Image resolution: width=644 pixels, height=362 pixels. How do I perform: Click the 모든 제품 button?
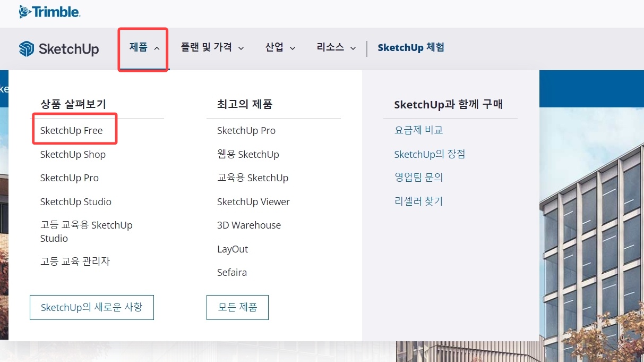click(x=237, y=307)
